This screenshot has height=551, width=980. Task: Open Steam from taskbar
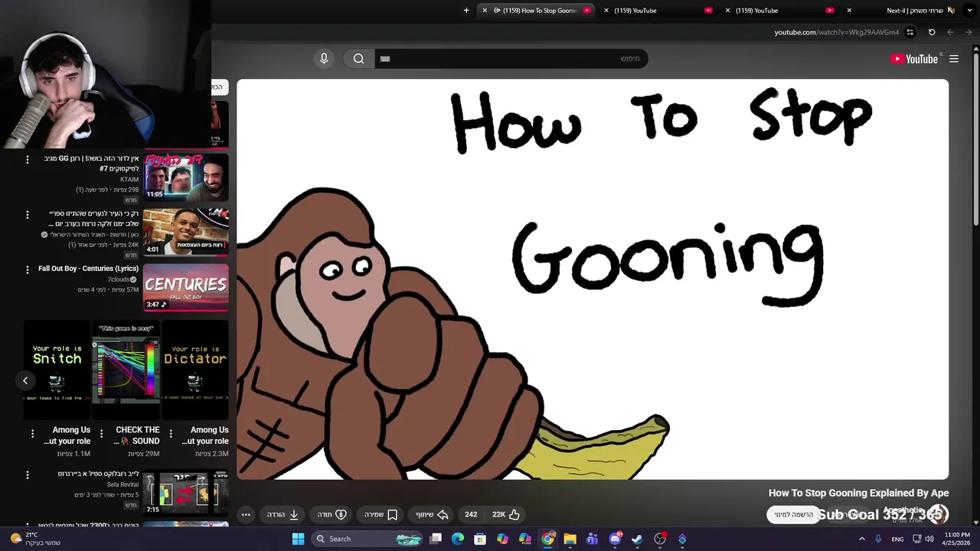637,539
